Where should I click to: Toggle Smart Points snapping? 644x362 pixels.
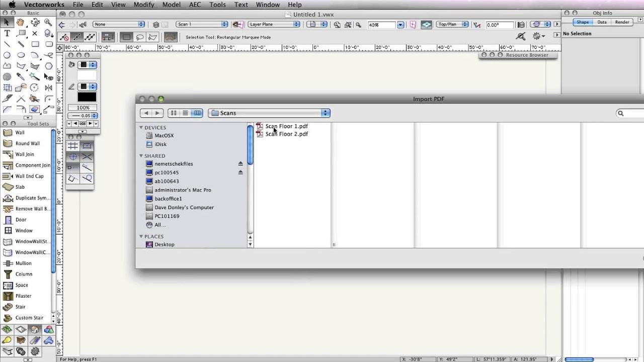[73, 167]
